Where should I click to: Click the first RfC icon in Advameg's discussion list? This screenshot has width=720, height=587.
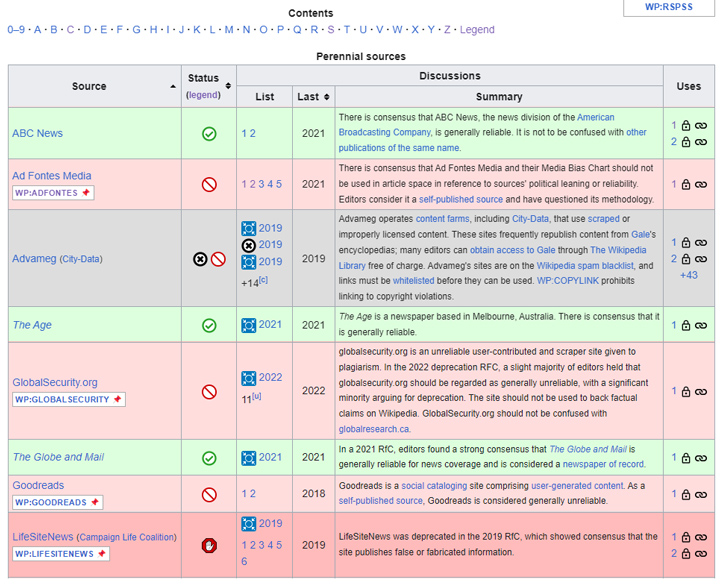pyautogui.click(x=248, y=228)
